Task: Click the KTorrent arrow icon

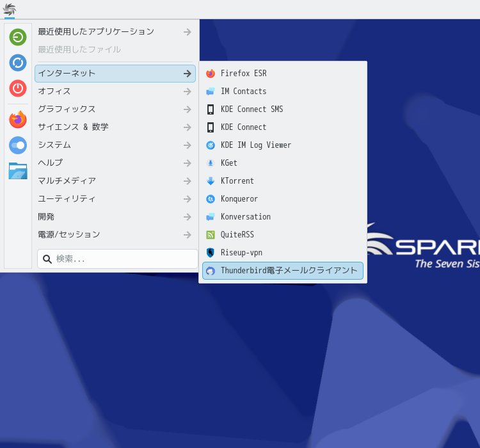Action: 211,181
